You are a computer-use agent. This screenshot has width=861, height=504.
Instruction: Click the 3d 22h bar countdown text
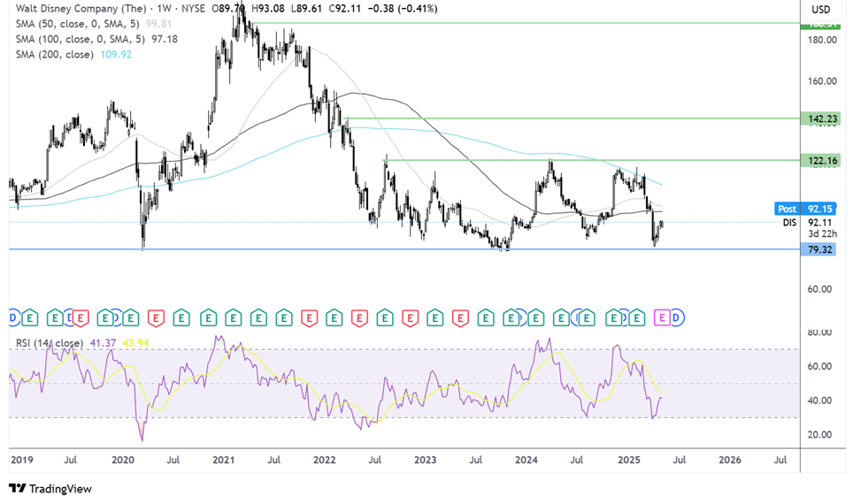coord(822,233)
